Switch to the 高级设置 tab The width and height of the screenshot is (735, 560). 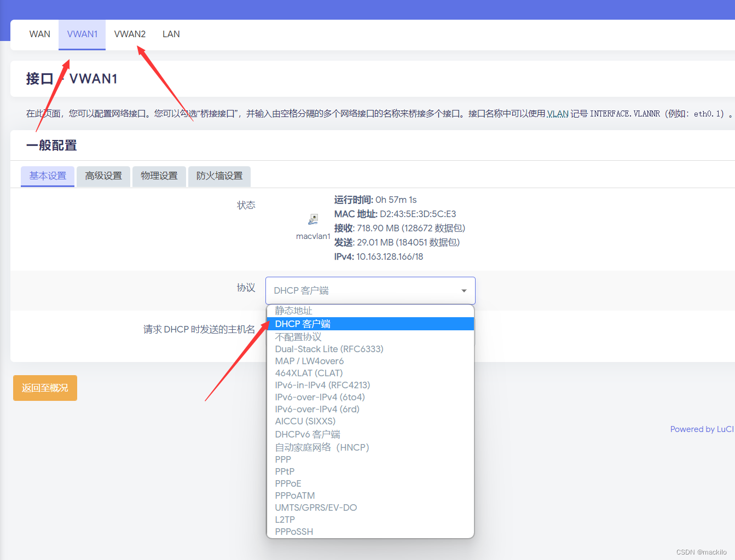103,176
